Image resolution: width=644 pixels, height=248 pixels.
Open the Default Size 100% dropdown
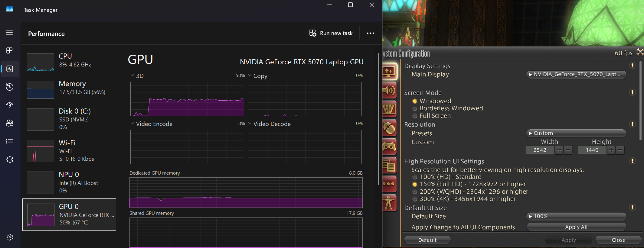click(576, 216)
